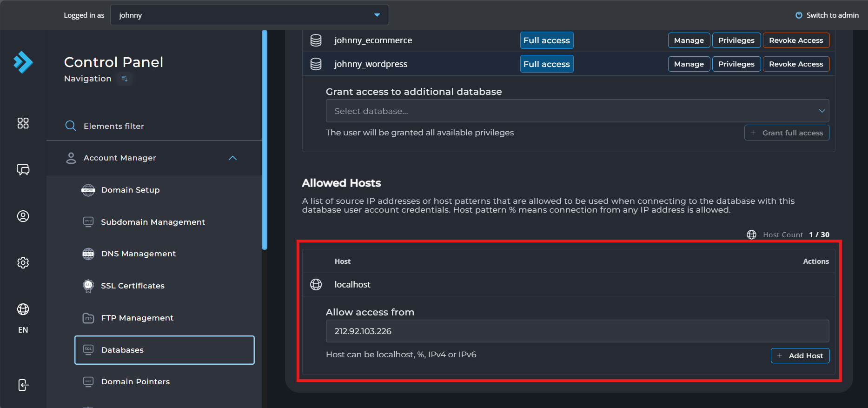This screenshot has height=408, width=868.
Task: Open the dashboard grid icon in sidebar
Action: pyautogui.click(x=23, y=123)
